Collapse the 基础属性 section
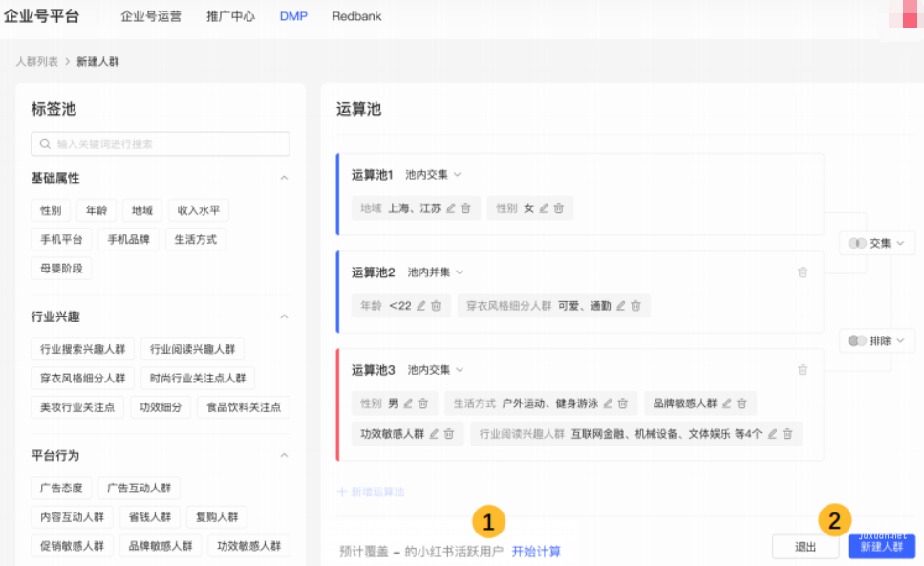The height and width of the screenshot is (566, 924). pyautogui.click(x=284, y=178)
